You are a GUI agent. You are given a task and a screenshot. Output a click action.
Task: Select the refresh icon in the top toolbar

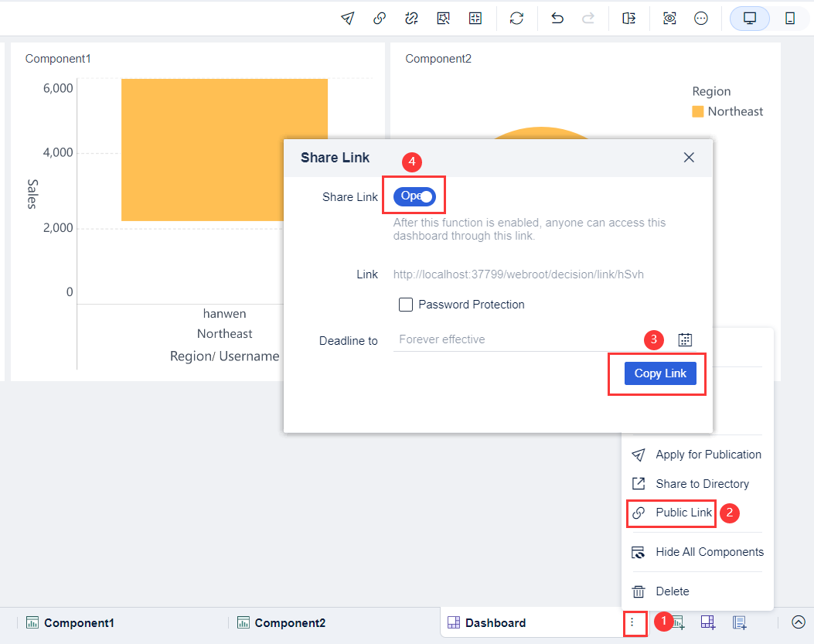[516, 18]
